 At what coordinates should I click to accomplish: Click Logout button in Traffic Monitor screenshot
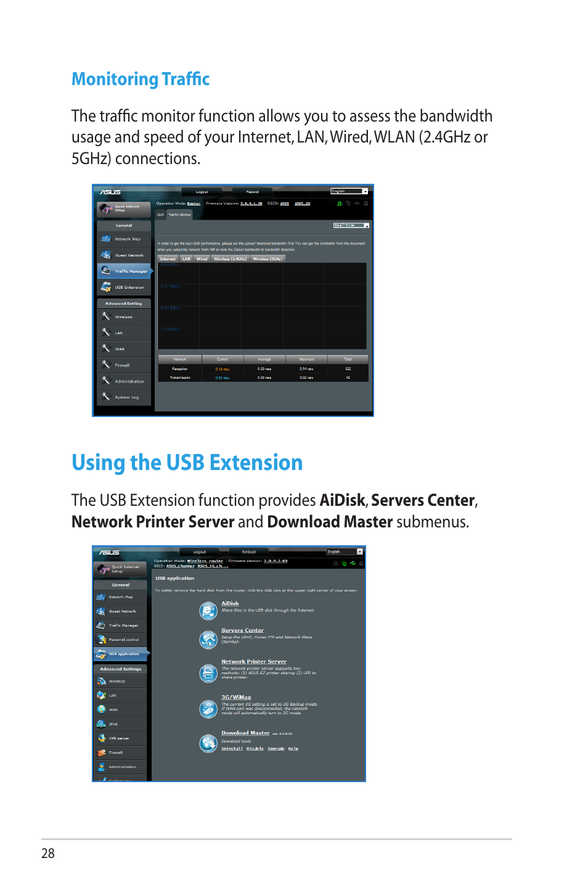click(x=202, y=192)
